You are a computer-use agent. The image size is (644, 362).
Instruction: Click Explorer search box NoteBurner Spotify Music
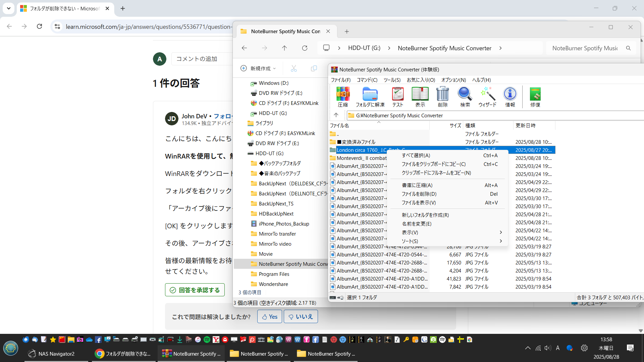pyautogui.click(x=585, y=48)
